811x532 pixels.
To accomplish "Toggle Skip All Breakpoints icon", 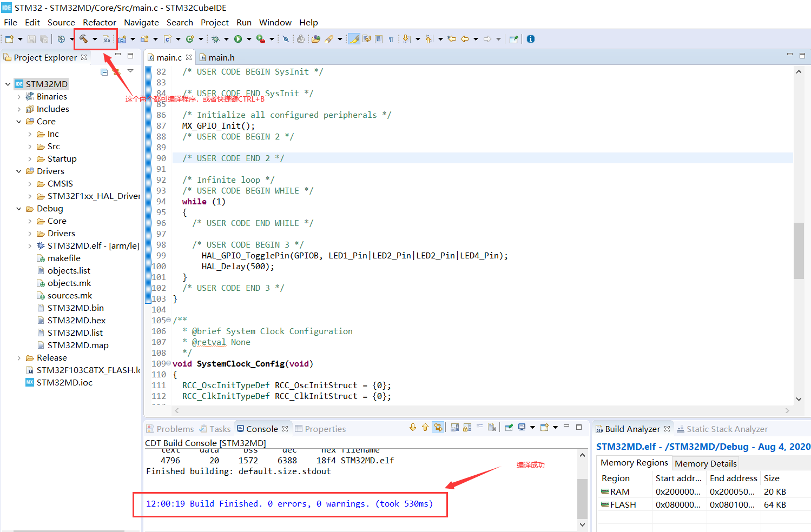I will (286, 39).
